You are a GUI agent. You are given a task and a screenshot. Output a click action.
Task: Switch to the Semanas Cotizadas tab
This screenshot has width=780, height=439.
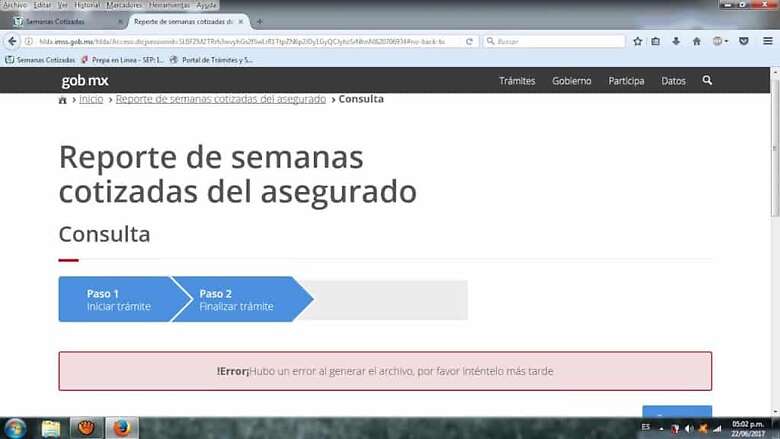tap(60, 21)
